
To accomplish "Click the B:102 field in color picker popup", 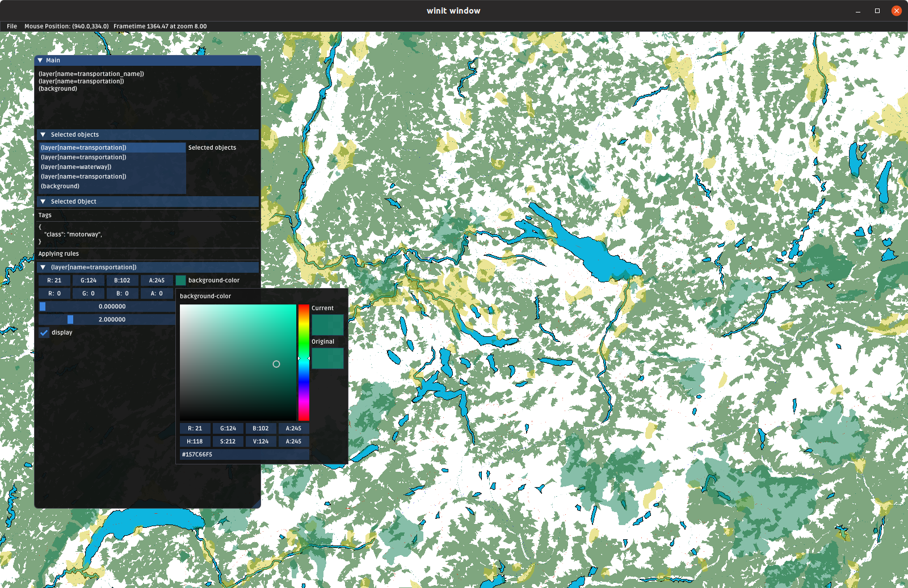I will pyautogui.click(x=260, y=428).
